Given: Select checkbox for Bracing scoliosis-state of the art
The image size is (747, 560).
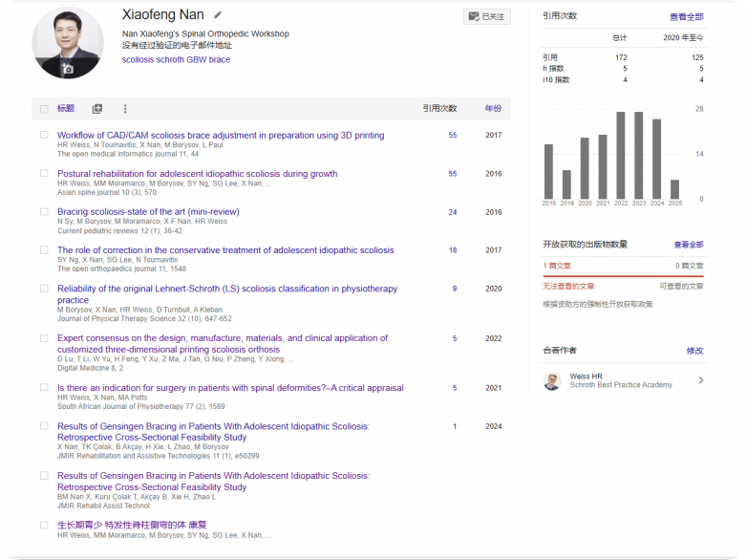Looking at the screenshot, I should (44, 212).
